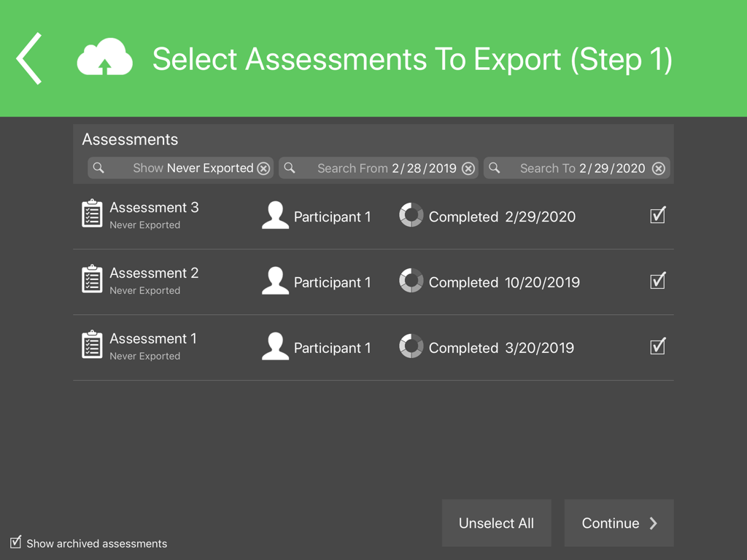Image resolution: width=747 pixels, height=560 pixels.
Task: Click the Unselect All button
Action: (496, 523)
